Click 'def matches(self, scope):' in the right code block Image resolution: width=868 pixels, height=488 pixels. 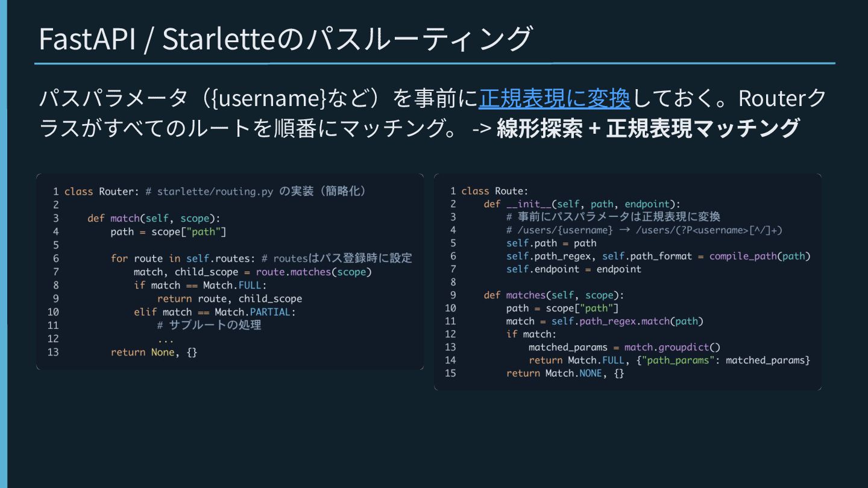click(553, 295)
